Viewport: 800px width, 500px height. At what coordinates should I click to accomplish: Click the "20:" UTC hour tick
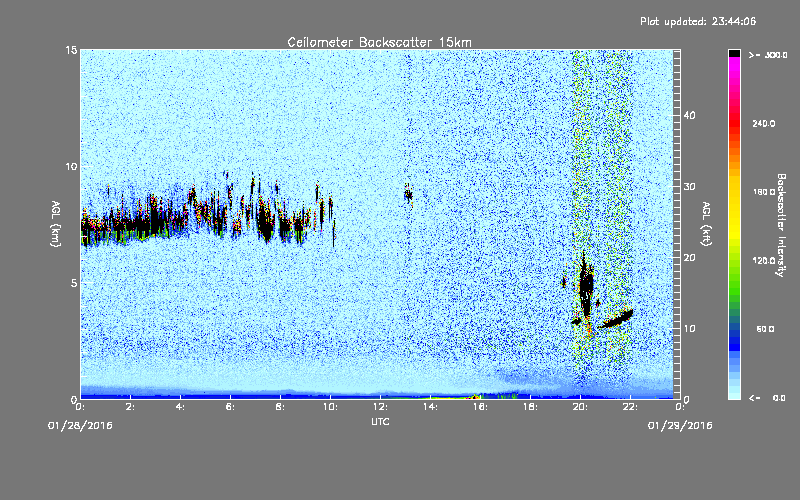(x=581, y=407)
